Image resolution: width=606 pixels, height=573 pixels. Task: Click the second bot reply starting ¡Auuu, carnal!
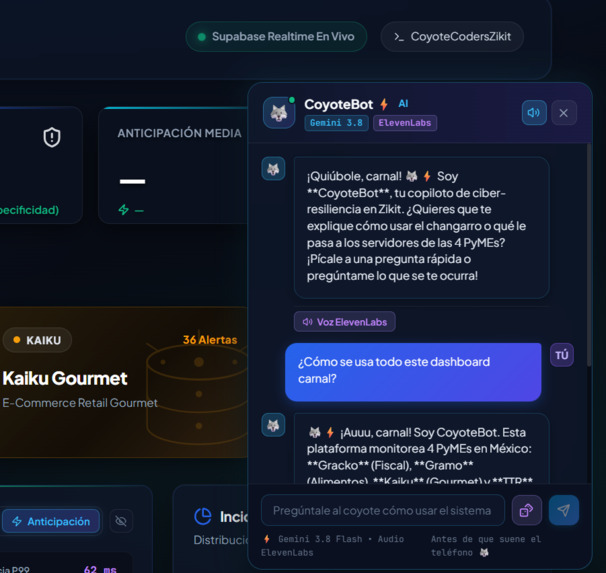tap(422, 449)
